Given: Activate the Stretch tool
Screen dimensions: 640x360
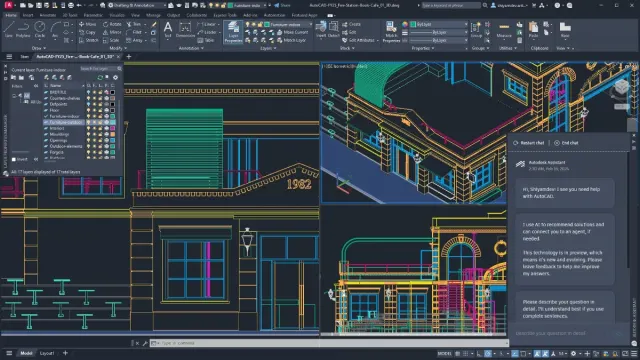Looking at the screenshot, I should click(89, 40).
